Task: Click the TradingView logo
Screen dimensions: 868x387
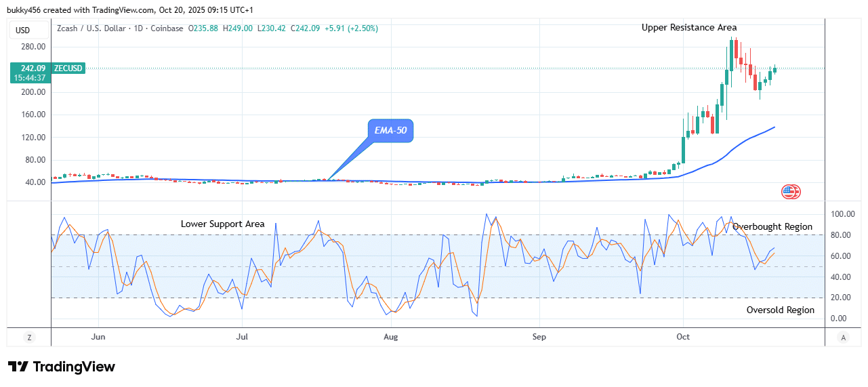Action: pyautogui.click(x=62, y=367)
